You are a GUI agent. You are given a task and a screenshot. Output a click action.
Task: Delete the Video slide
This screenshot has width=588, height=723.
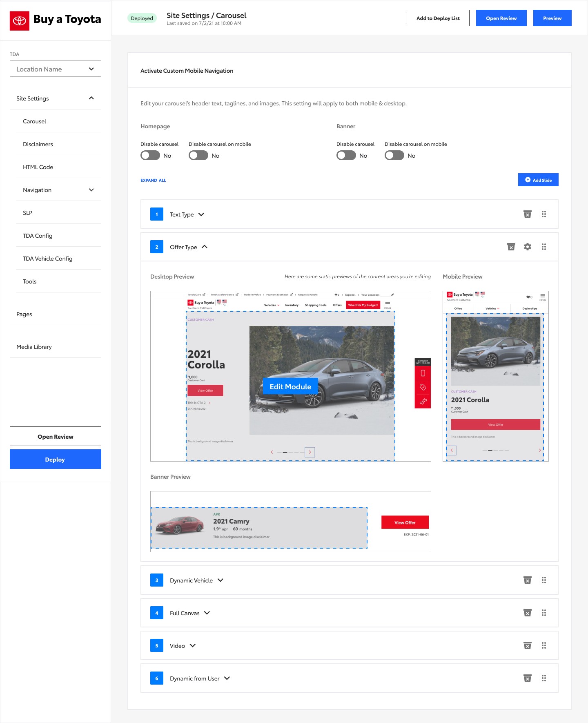[x=528, y=645]
